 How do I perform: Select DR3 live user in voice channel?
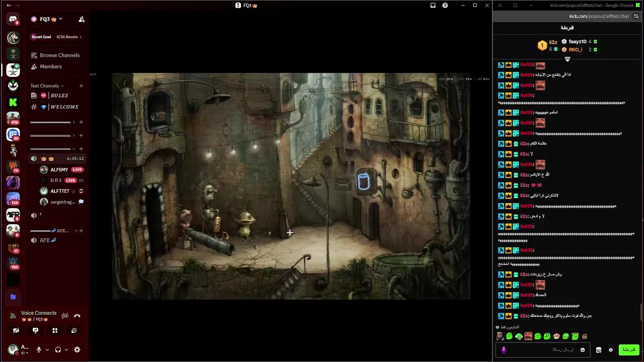click(61, 180)
